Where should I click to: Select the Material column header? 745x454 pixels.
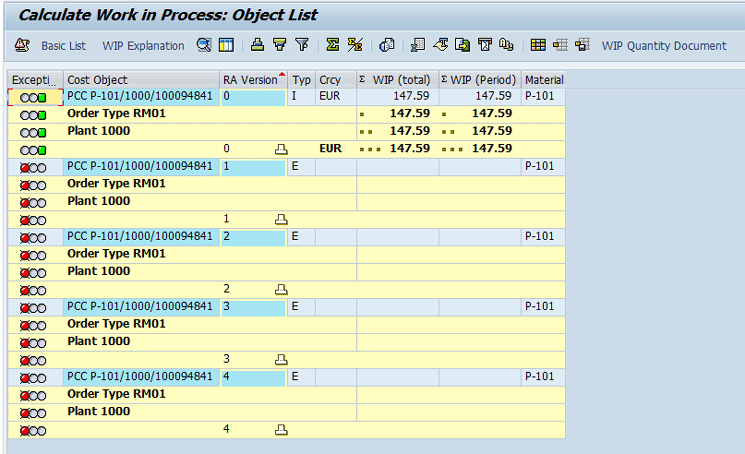pyautogui.click(x=544, y=79)
